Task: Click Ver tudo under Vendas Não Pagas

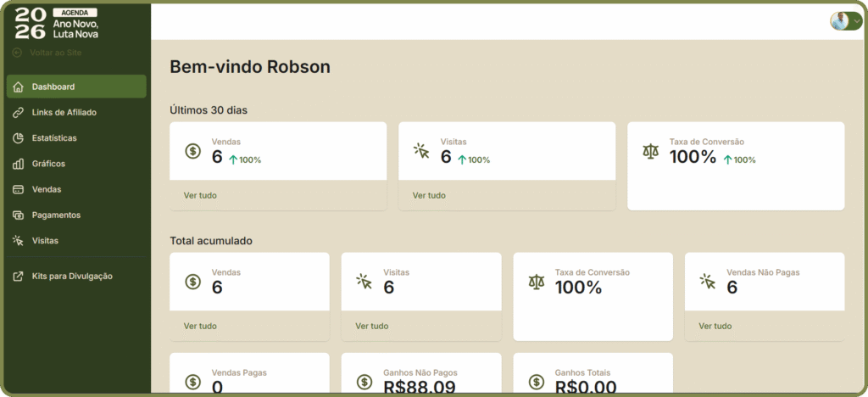Action: pyautogui.click(x=715, y=326)
